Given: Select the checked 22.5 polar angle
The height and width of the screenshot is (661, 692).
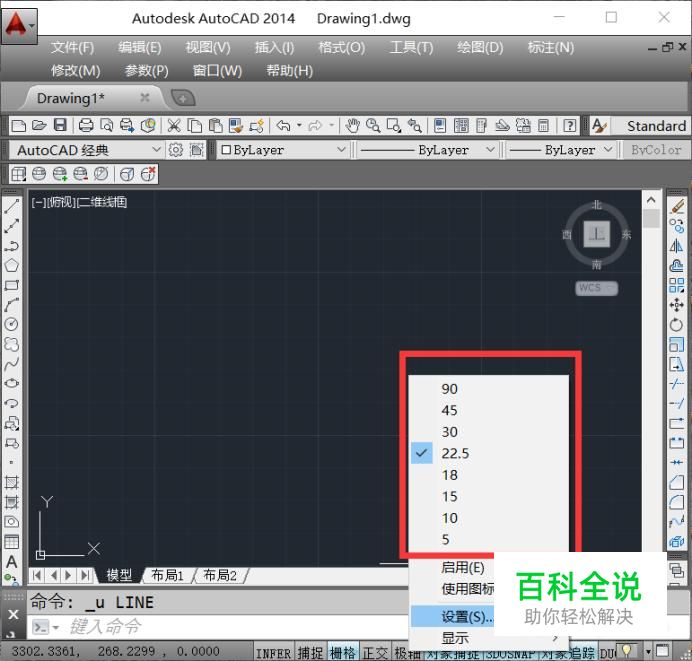Looking at the screenshot, I should (x=489, y=454).
